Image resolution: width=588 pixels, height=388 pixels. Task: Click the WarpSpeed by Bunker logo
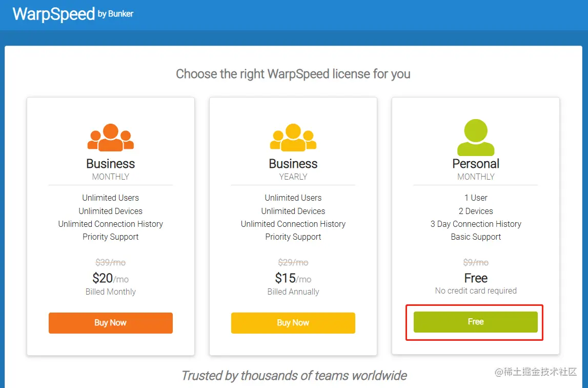click(x=73, y=14)
